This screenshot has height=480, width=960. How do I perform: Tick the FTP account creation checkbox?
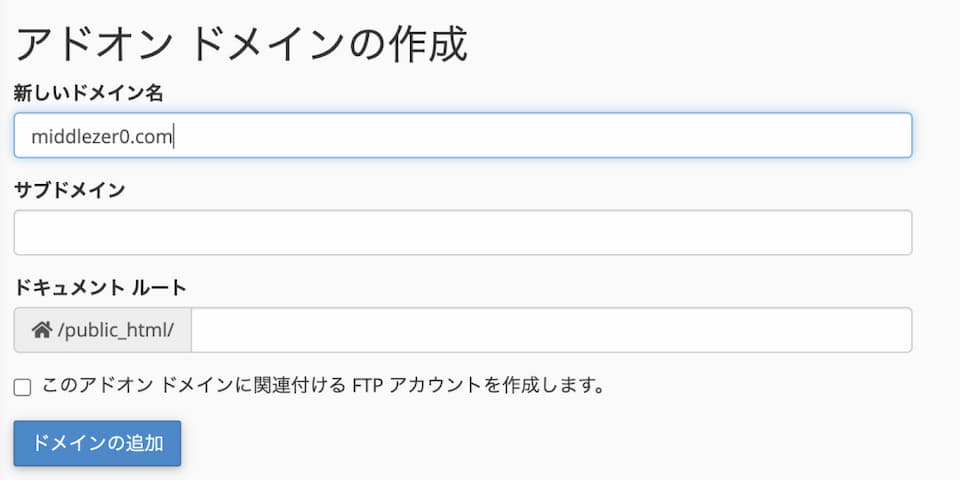click(x=22, y=388)
